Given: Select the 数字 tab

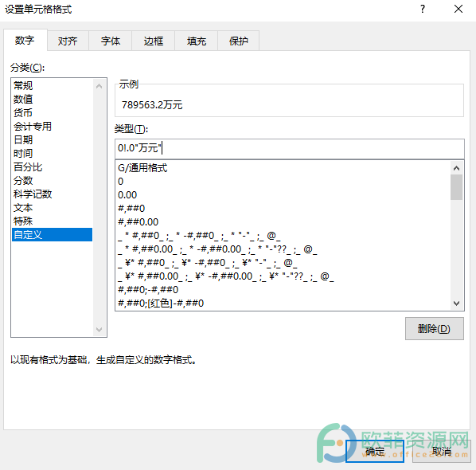Looking at the screenshot, I should coord(25,40).
